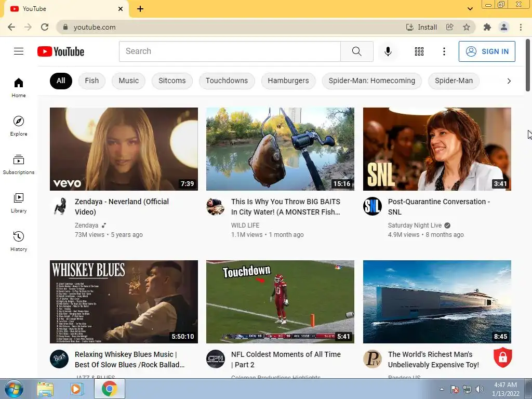Go to Home in the sidebar
Image resolution: width=532 pixels, height=399 pixels.
pyautogui.click(x=19, y=88)
